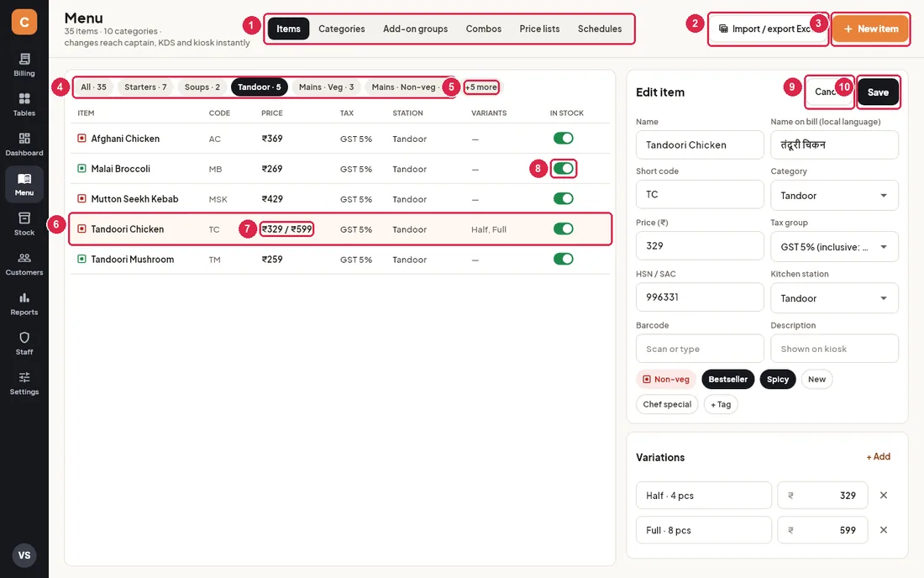Select the Mutton Seekh Kebab item
The width and height of the screenshot is (924, 578).
[135, 198]
